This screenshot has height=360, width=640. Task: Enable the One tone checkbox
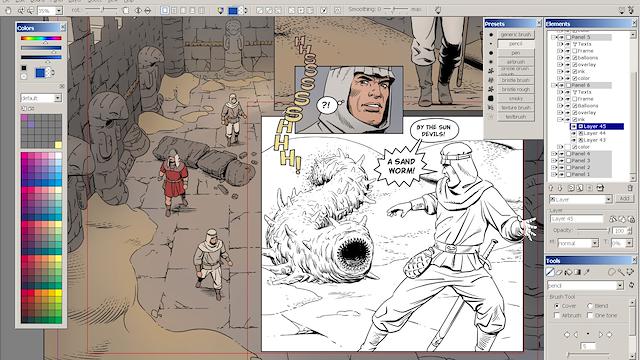pyautogui.click(x=590, y=316)
